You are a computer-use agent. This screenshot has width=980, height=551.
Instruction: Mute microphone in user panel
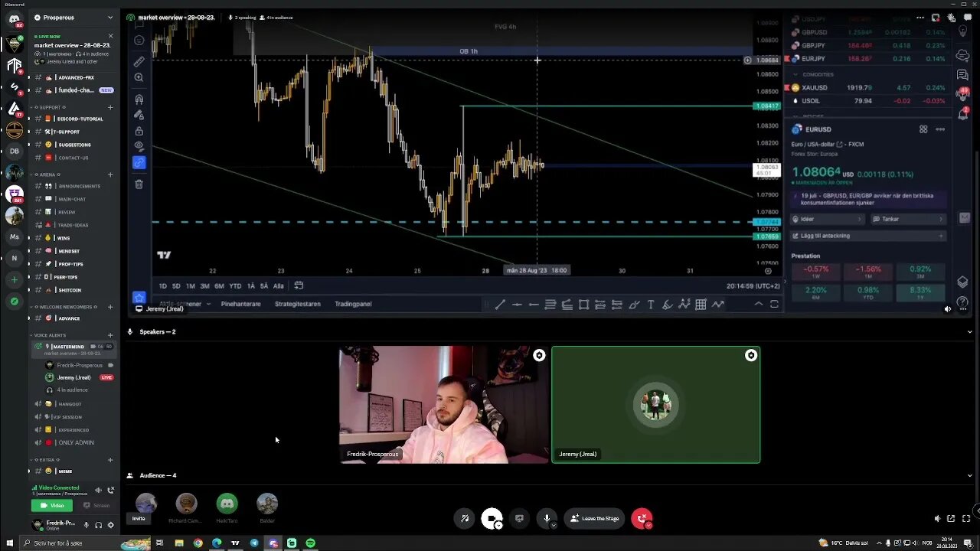[86, 525]
